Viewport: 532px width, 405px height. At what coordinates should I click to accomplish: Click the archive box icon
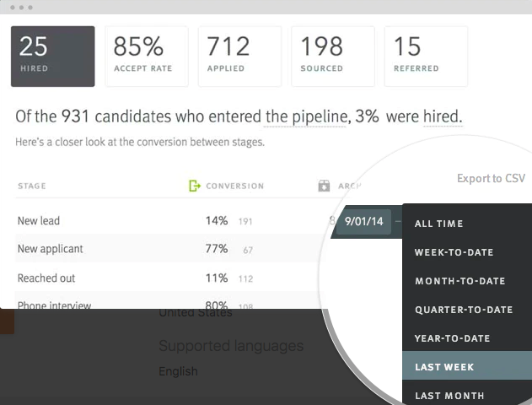point(324,186)
